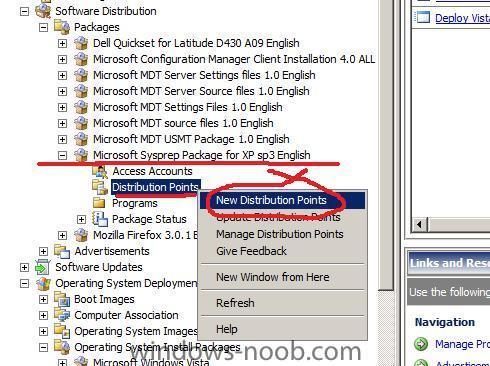Image resolution: width=490 pixels, height=366 pixels.
Task: Select Give Feedback in context menu
Action: 282,251
